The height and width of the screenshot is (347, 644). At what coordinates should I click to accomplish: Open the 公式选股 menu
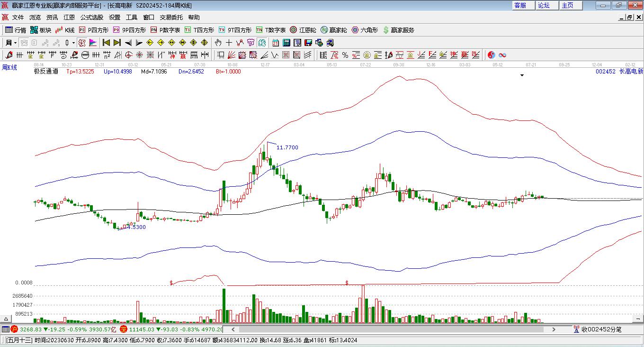tap(92, 18)
